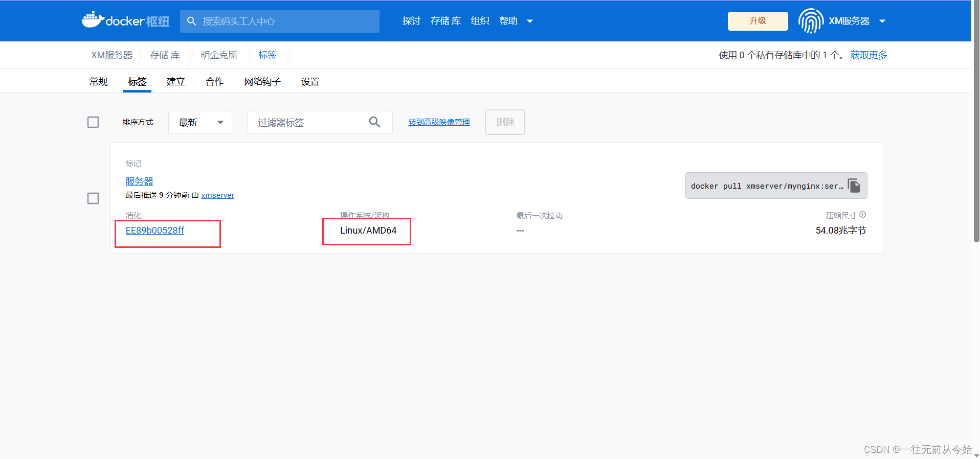
Task: Switch to the 设置 tab
Action: (x=310, y=82)
